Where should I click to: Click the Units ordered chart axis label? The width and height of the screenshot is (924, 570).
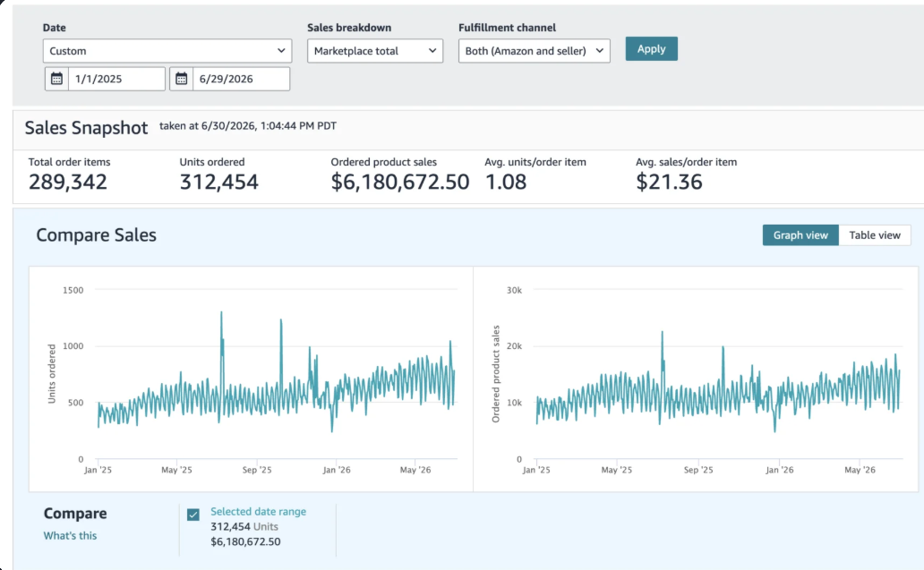(51, 374)
